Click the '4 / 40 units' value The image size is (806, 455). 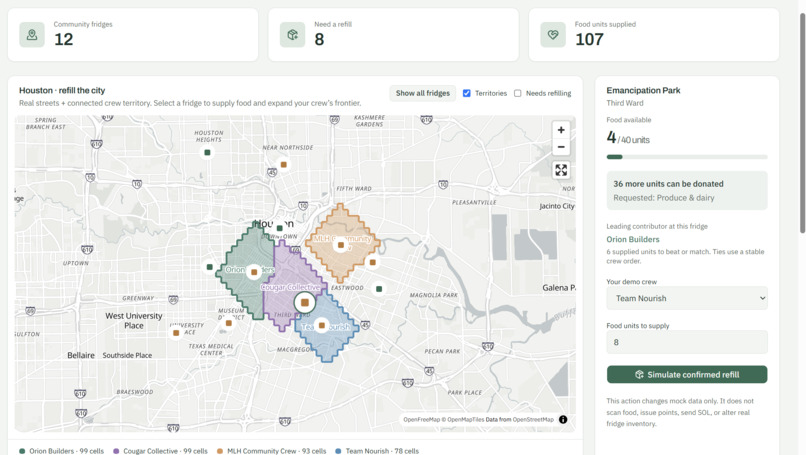pos(628,138)
